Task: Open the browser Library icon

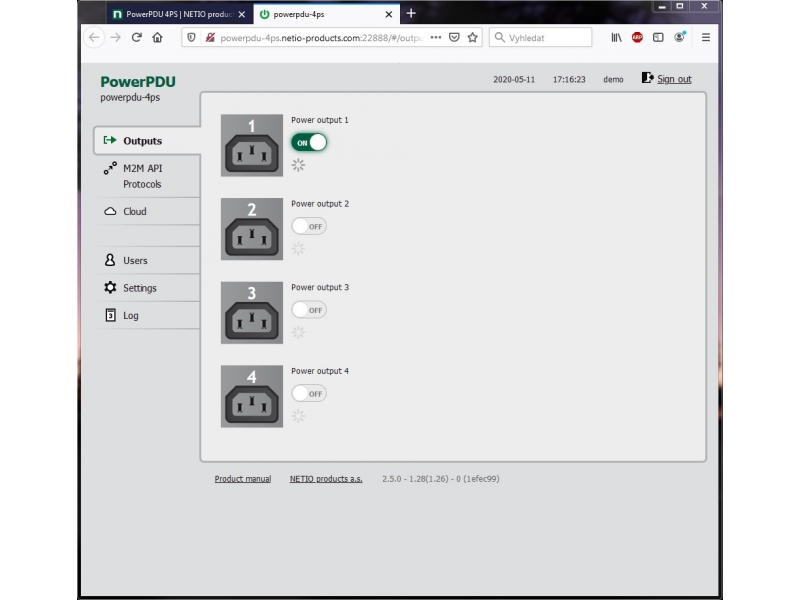Action: coord(616,37)
